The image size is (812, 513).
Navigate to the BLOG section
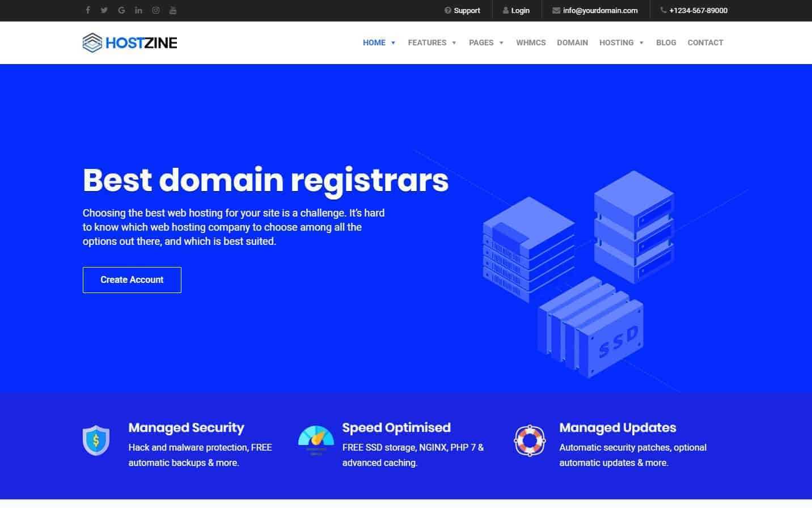click(666, 43)
